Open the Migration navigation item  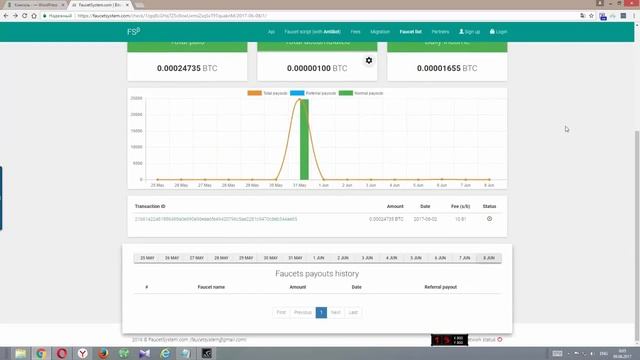coord(380,32)
